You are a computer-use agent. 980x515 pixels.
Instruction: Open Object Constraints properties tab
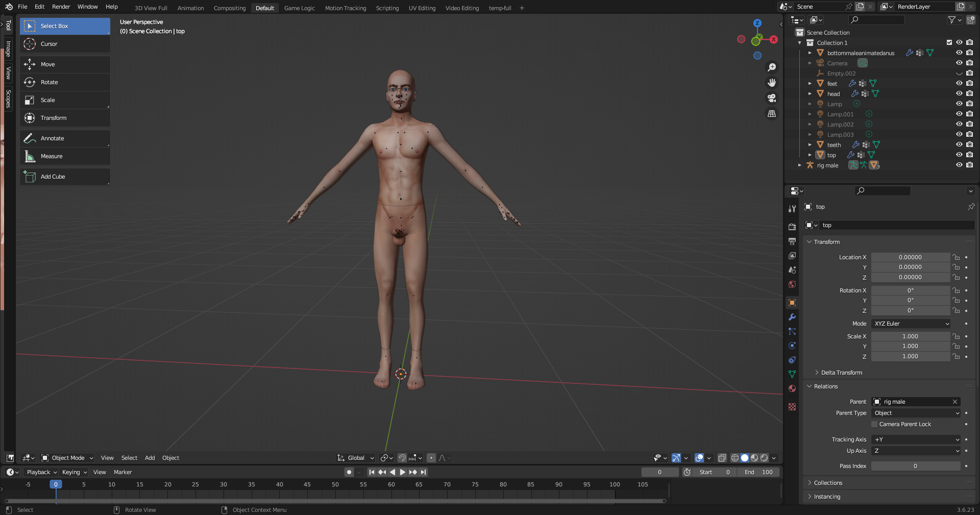point(792,360)
